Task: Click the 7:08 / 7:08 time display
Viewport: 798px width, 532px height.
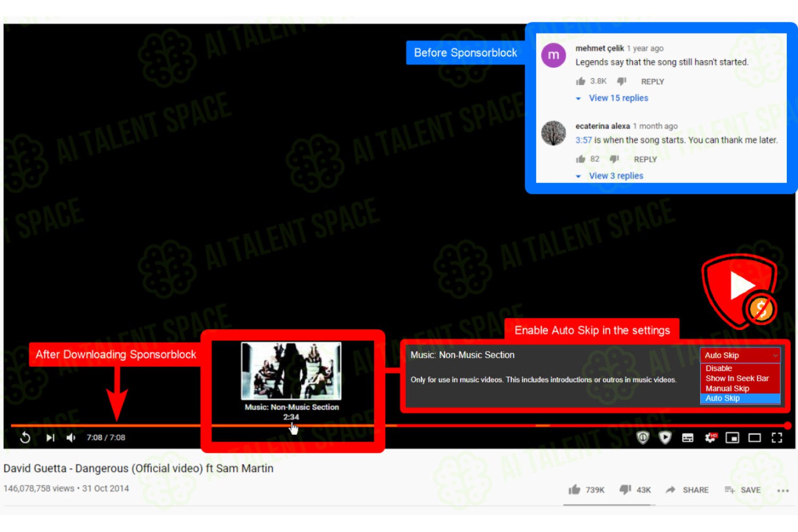Action: tap(106, 438)
